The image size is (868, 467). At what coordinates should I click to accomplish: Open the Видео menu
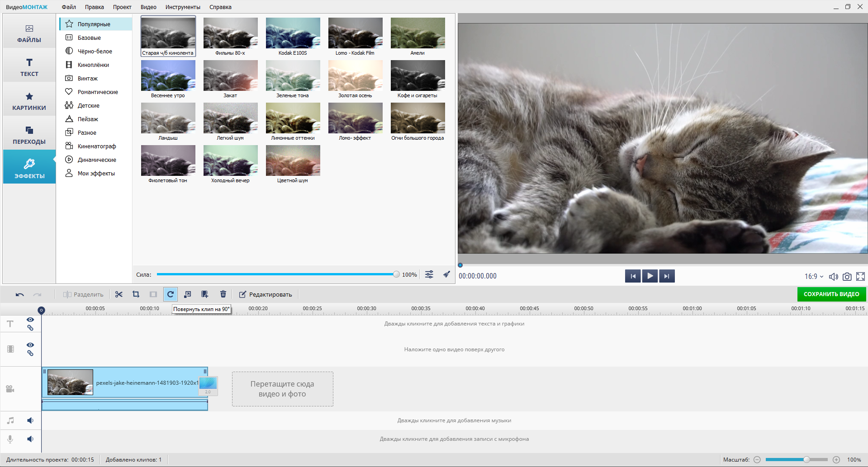click(x=148, y=7)
